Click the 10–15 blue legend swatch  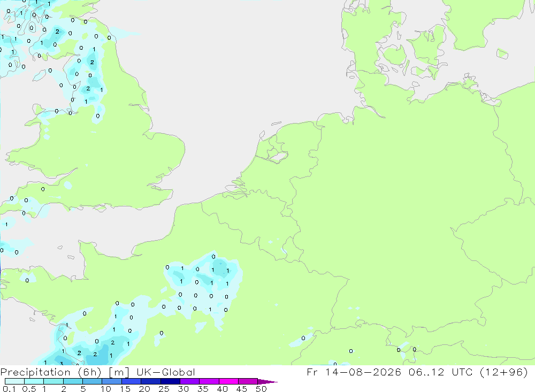point(112,381)
